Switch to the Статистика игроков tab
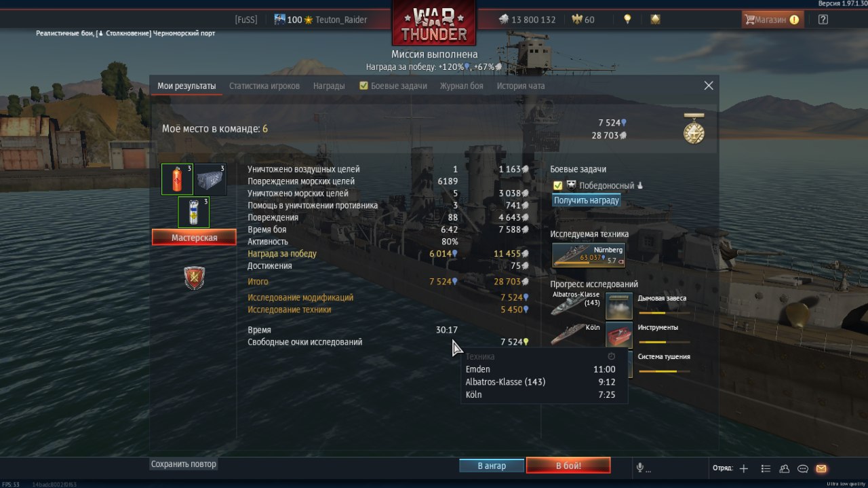This screenshot has width=868, height=488. pos(264,86)
